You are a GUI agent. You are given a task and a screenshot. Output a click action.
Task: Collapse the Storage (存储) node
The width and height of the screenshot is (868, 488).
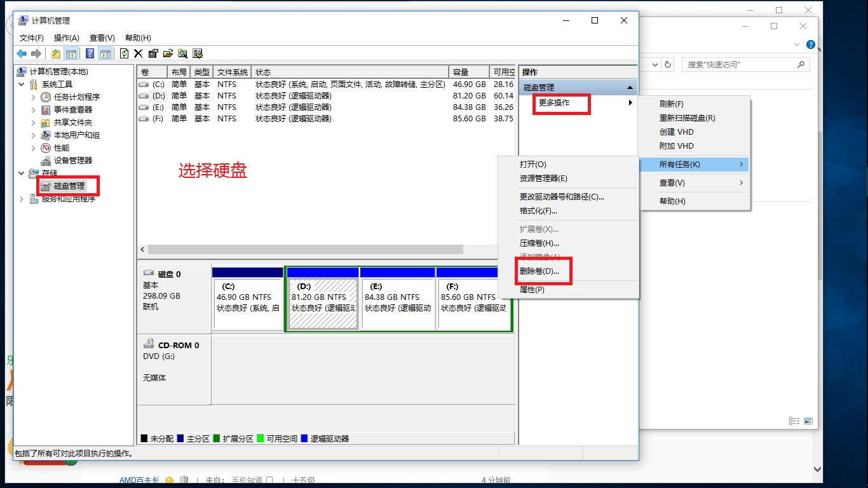pyautogui.click(x=22, y=173)
